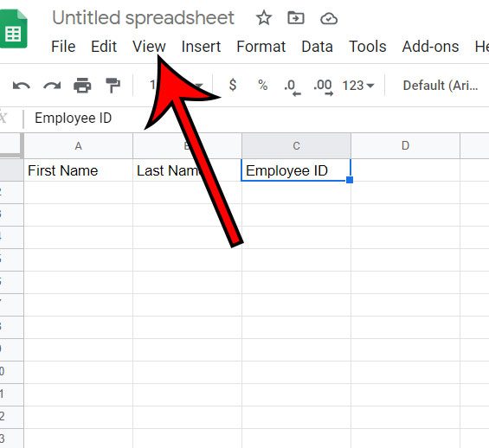Open the 123 number formats dropdown

click(x=358, y=86)
